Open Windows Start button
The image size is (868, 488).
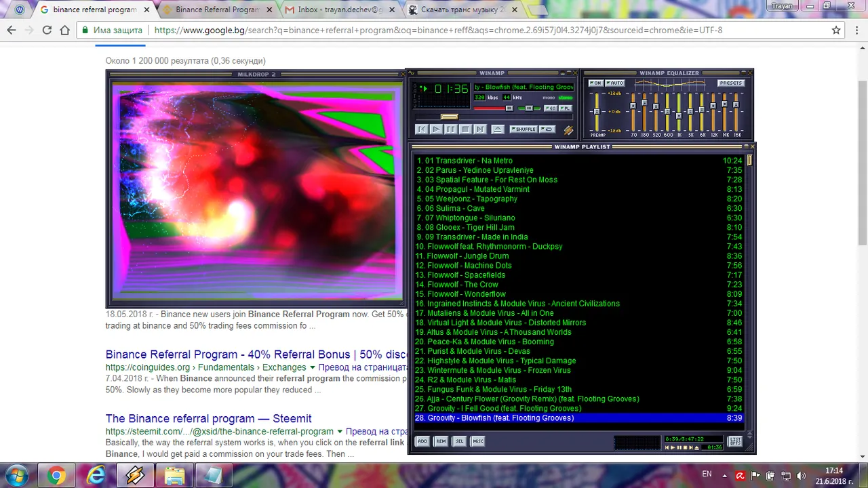point(16,476)
